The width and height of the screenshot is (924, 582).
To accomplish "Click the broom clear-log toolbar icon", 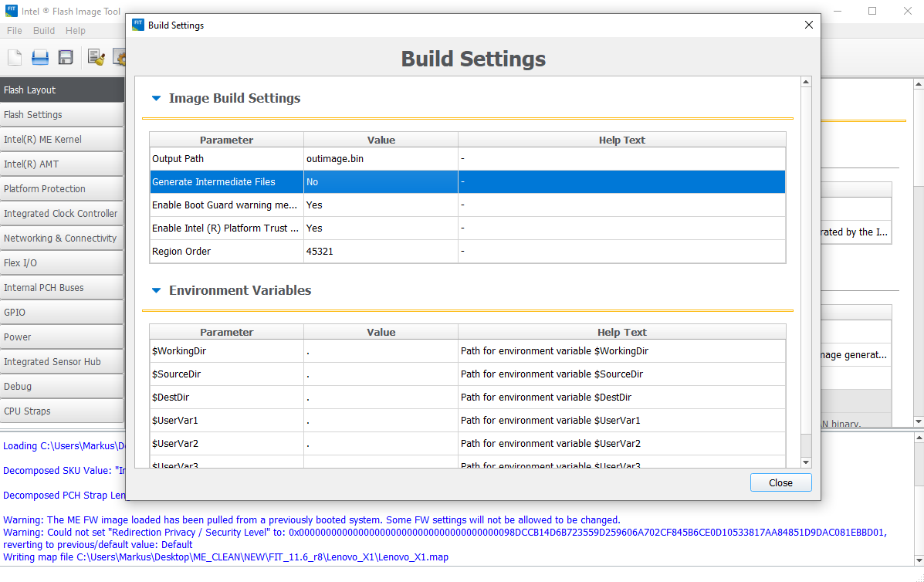I will (96, 57).
